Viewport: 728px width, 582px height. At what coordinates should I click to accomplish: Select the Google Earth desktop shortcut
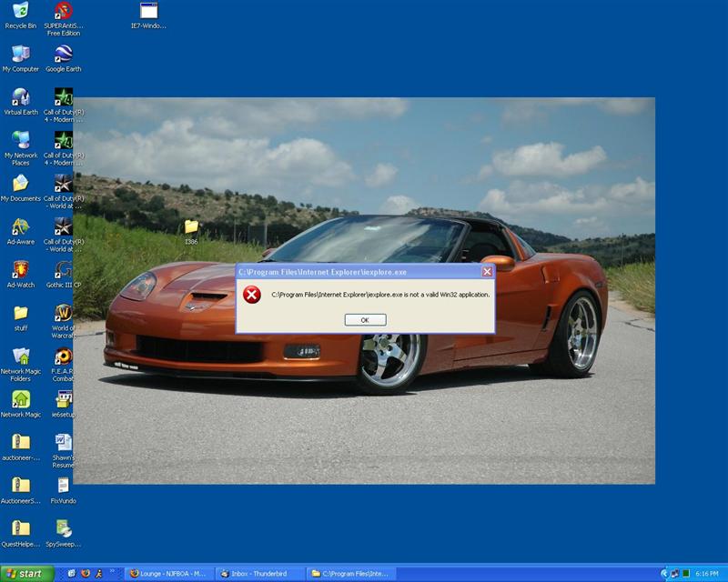pos(63,55)
